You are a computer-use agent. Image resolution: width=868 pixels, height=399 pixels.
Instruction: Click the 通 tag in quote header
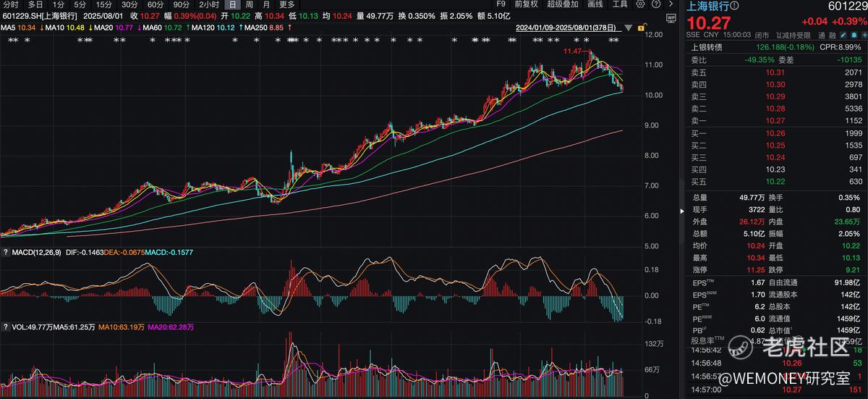[822, 35]
